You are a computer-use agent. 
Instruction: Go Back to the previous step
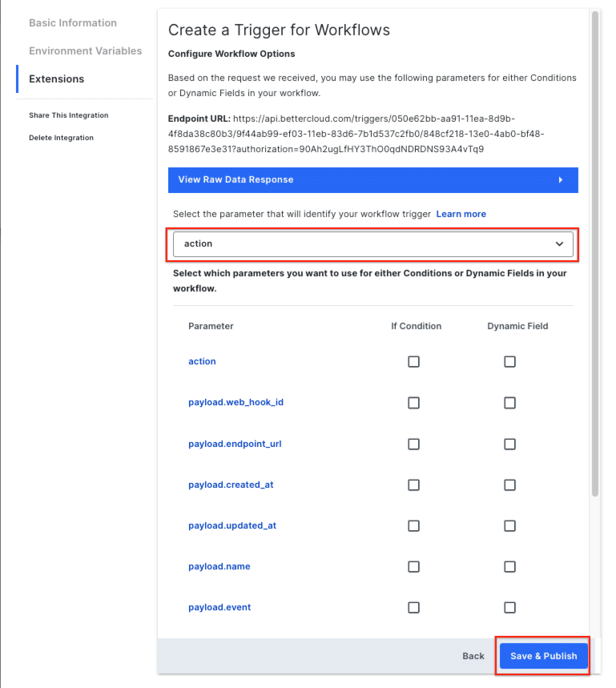[473, 656]
